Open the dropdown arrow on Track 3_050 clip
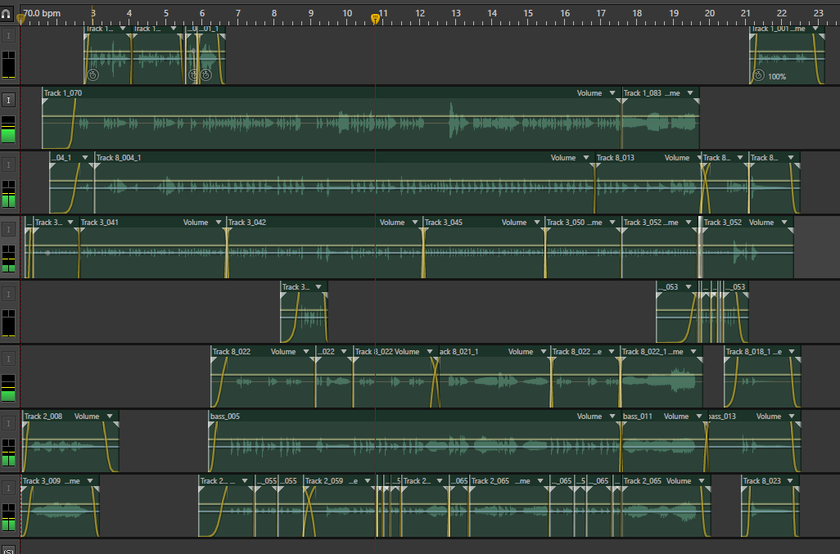840x554 pixels. coord(612,222)
